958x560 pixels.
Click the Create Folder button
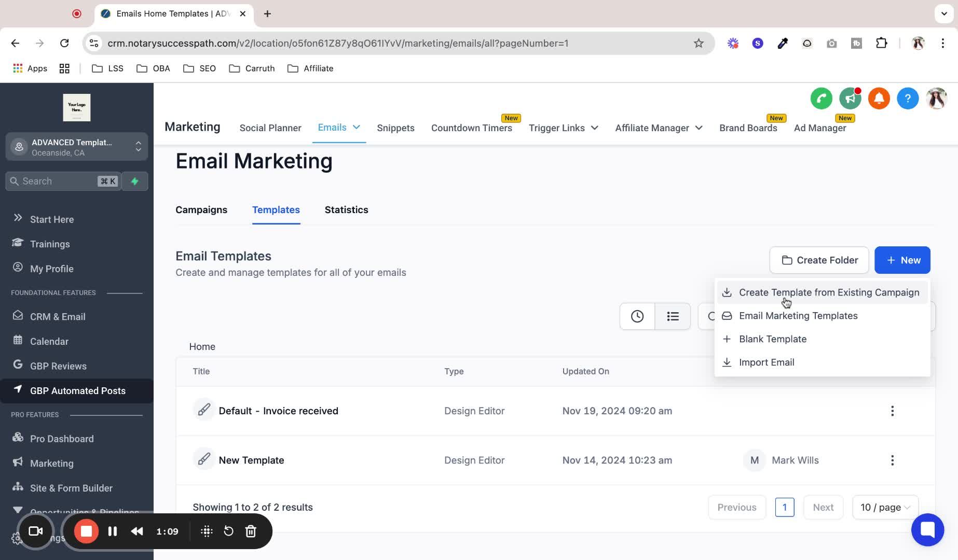tap(819, 260)
